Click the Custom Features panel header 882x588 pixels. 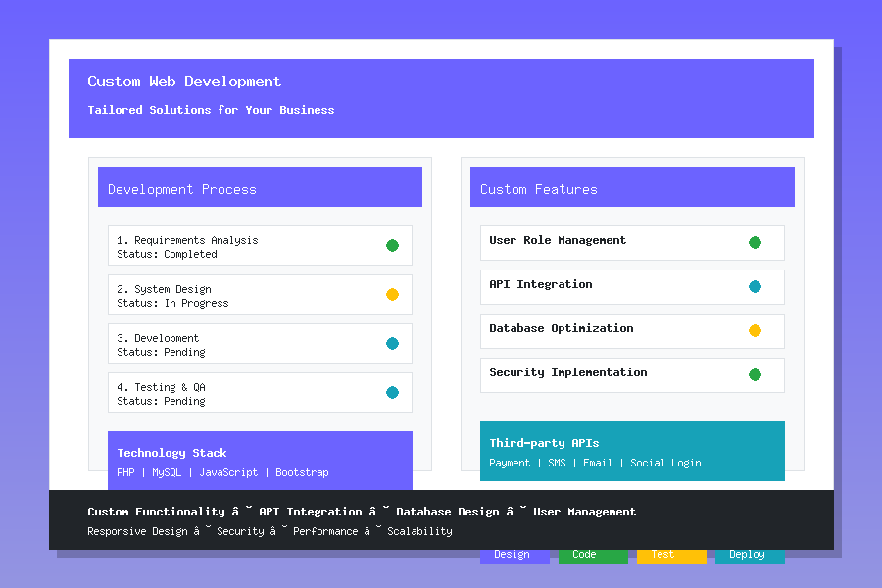tap(632, 186)
